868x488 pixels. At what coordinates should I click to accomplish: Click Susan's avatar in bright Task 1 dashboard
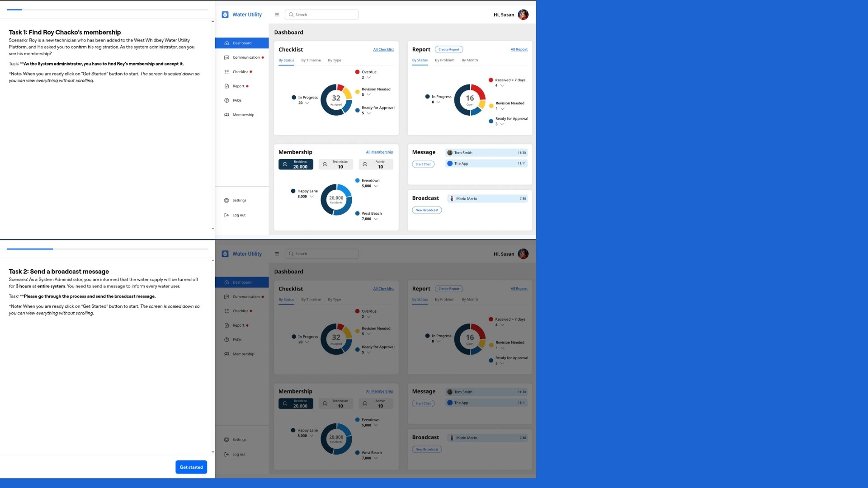[x=523, y=14]
